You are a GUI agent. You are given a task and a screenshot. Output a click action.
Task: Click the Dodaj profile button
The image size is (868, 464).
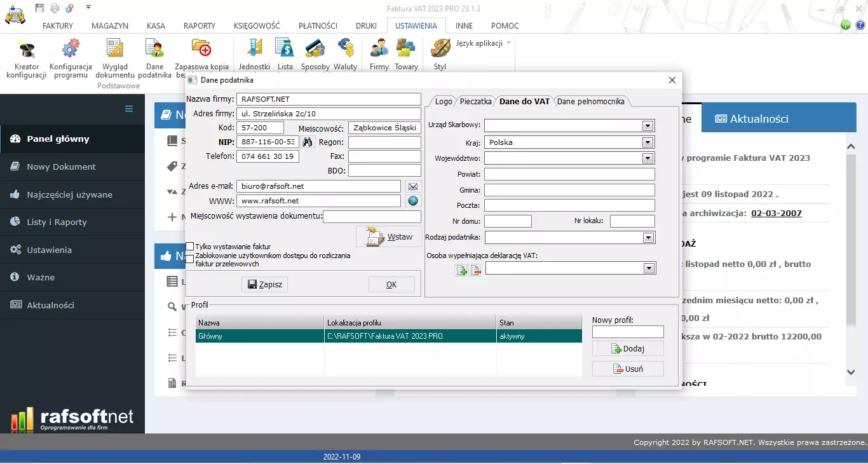(x=628, y=349)
